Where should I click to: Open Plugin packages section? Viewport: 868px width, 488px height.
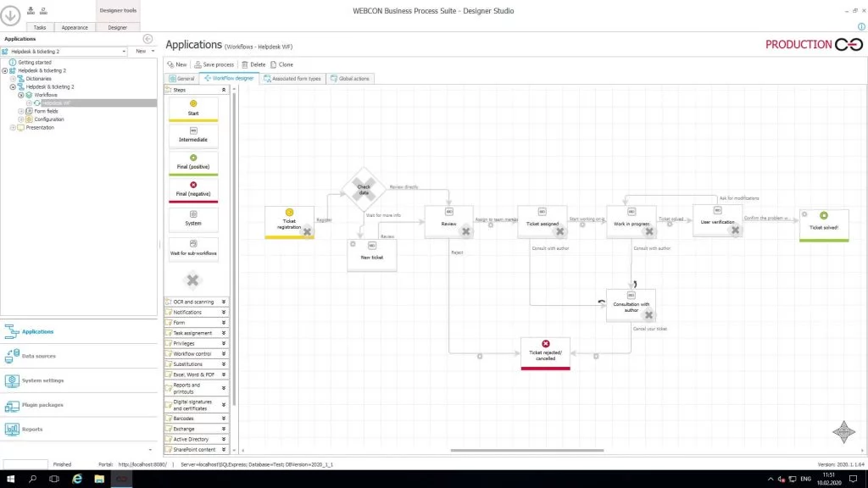pyautogui.click(x=42, y=405)
